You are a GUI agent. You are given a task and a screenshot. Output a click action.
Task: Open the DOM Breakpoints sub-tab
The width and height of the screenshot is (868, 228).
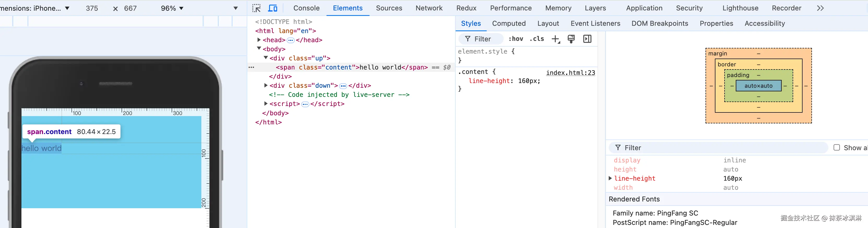pos(659,23)
